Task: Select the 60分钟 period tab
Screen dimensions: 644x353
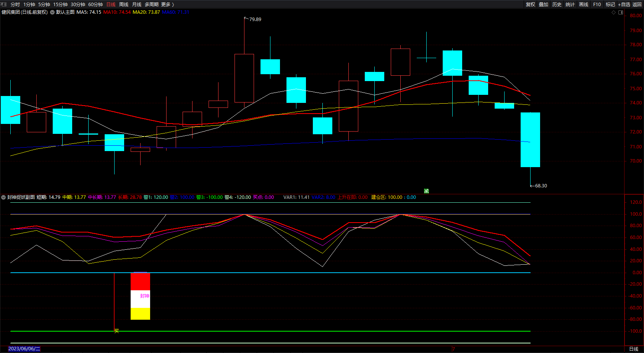Action: tap(95, 5)
